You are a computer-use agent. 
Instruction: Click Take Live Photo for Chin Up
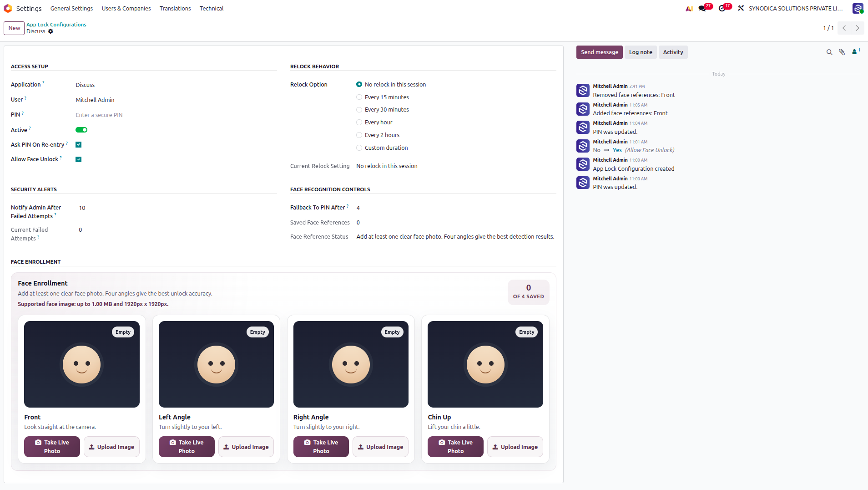(x=455, y=447)
